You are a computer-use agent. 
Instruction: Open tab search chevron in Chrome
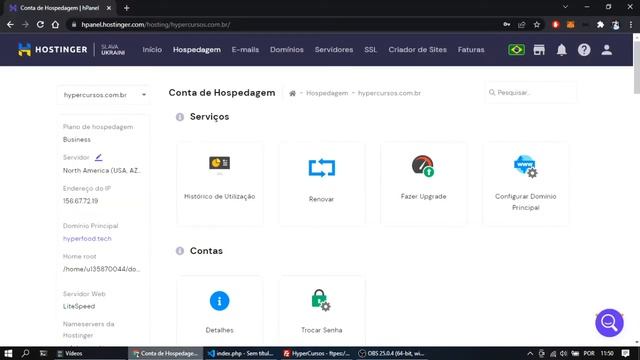pos(565,7)
